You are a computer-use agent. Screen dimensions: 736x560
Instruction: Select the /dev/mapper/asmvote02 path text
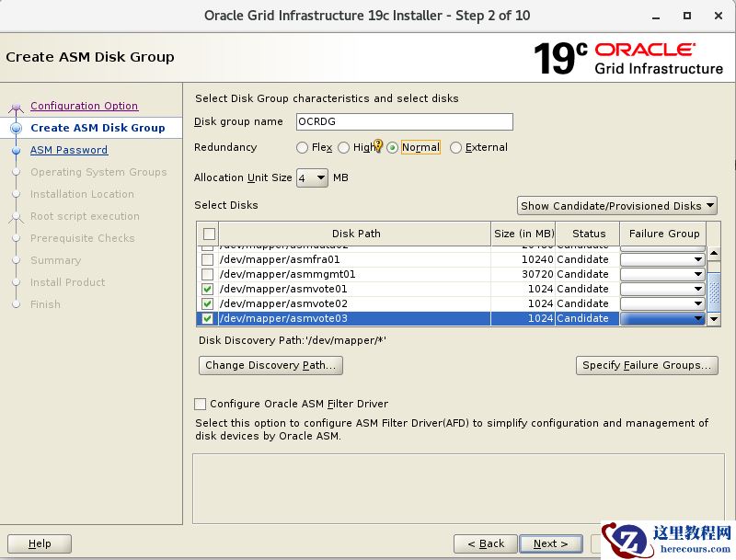pos(283,303)
